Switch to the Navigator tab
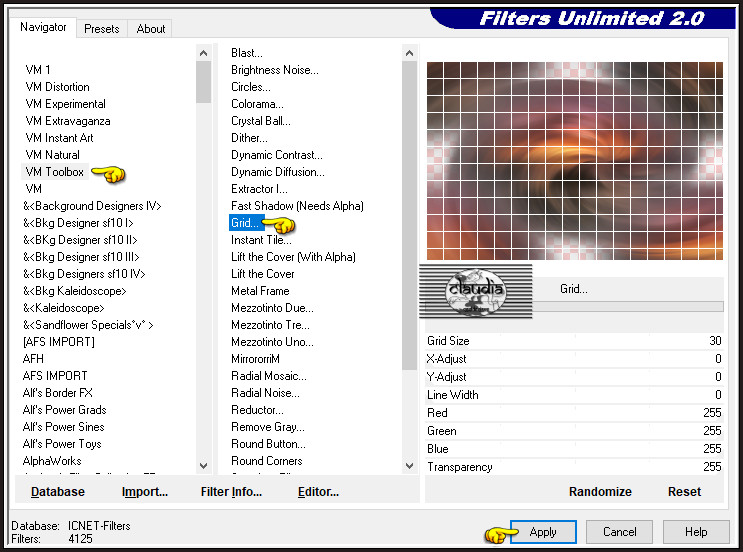Image resolution: width=743 pixels, height=552 pixels. (x=43, y=27)
